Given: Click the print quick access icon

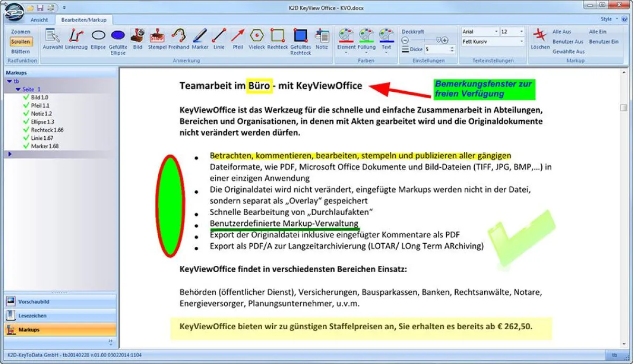Looking at the screenshot, I should point(50,8).
